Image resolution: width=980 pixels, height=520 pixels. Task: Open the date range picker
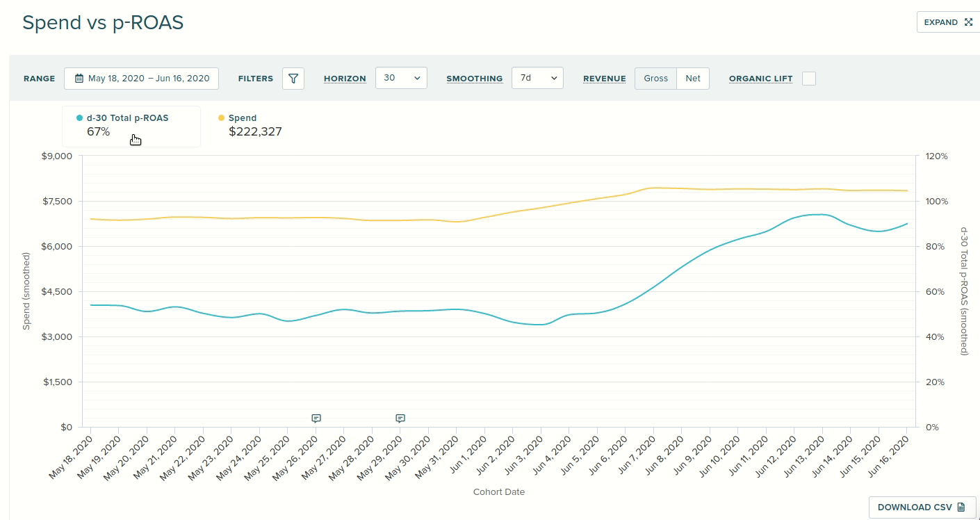[141, 79]
